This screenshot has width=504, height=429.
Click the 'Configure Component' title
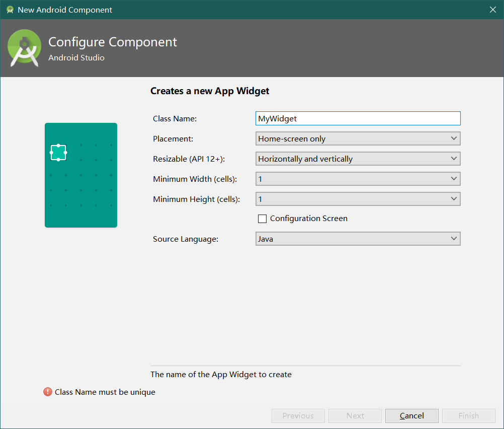tap(113, 42)
